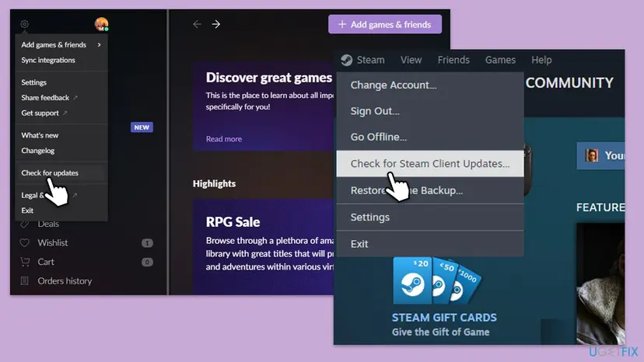Click the Highlights section heading
This screenshot has width=644, height=362.
214,183
